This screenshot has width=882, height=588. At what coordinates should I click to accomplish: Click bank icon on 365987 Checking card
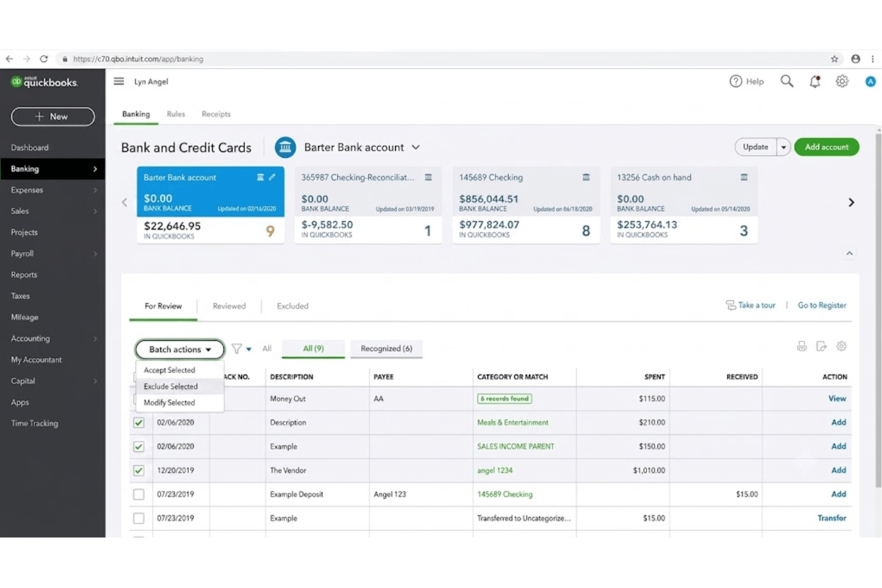[428, 177]
